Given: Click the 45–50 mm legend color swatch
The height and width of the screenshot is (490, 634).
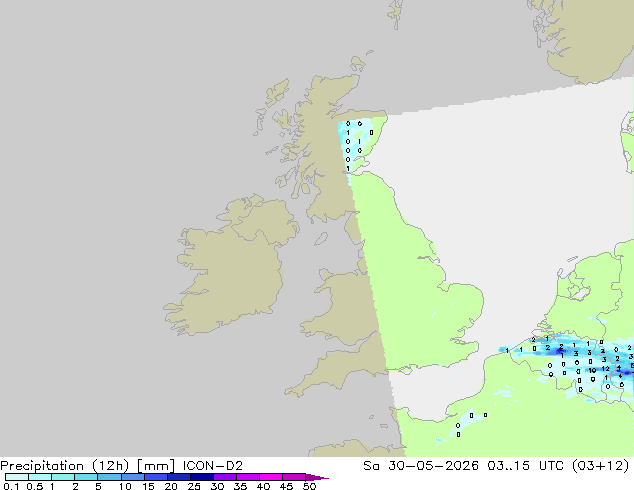Looking at the screenshot, I should [x=294, y=477].
